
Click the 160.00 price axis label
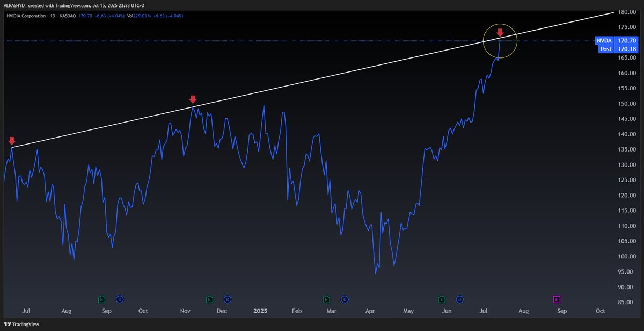point(627,73)
